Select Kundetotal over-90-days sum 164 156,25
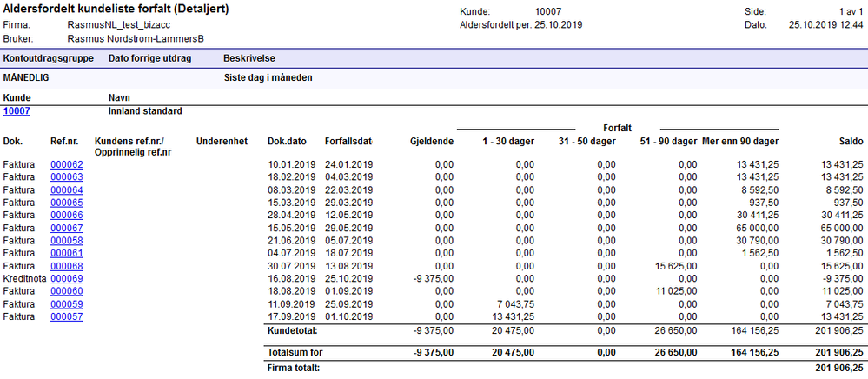Image resolution: width=868 pixels, height=379 pixels. (x=755, y=331)
